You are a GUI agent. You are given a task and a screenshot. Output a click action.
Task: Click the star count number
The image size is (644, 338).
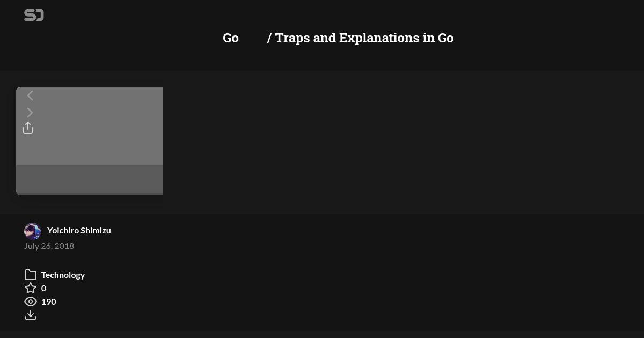43,288
